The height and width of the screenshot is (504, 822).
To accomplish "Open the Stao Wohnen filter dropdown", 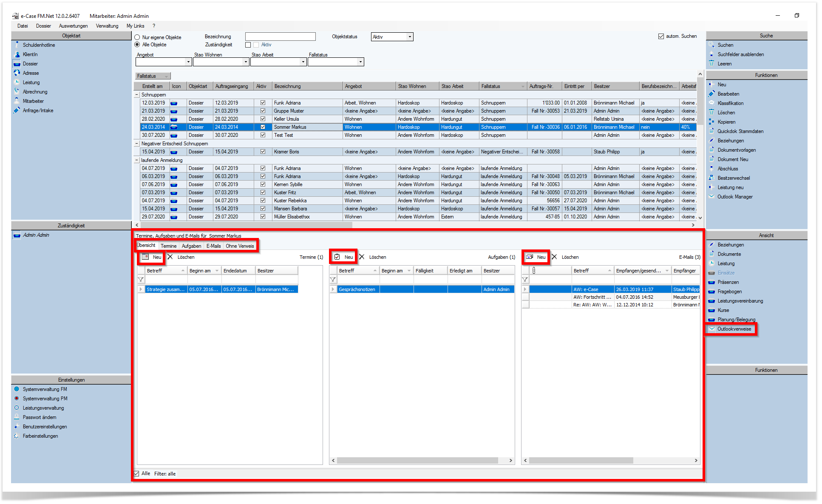I will pyautogui.click(x=246, y=62).
